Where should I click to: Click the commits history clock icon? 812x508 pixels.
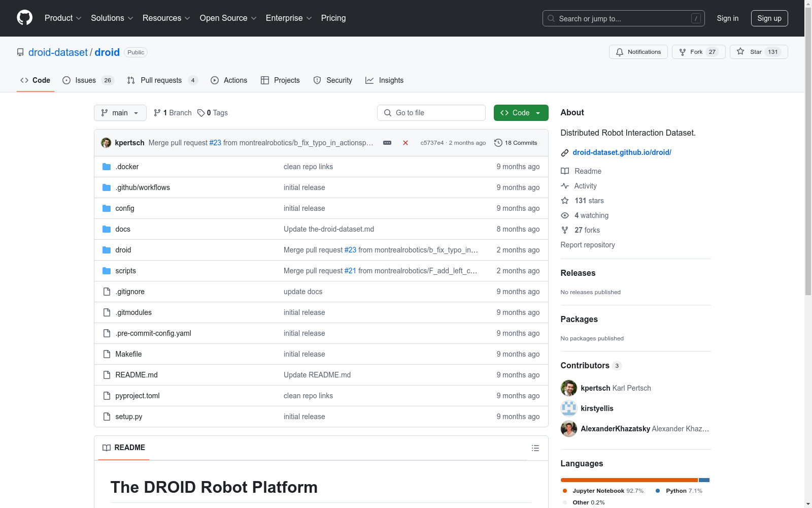click(x=498, y=143)
